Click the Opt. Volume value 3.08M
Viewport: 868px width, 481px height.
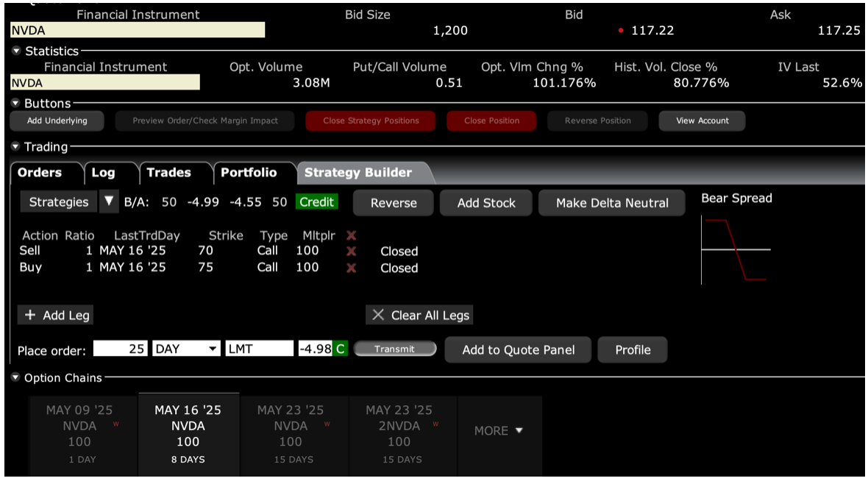pos(311,83)
